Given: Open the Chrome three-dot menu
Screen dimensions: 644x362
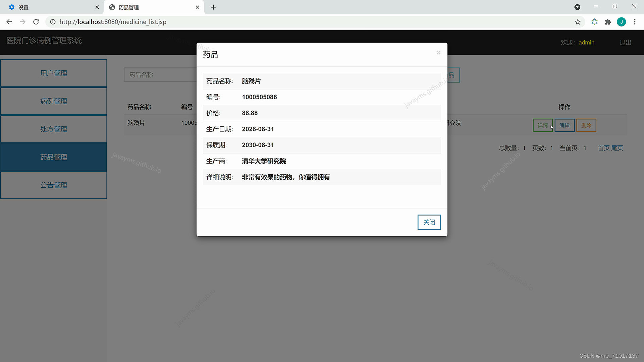Looking at the screenshot, I should click(x=635, y=22).
